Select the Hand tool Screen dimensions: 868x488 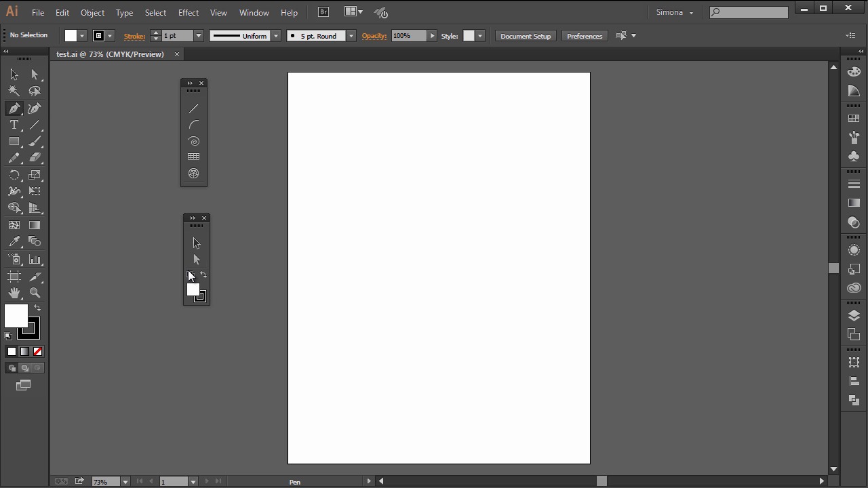pos(14,293)
